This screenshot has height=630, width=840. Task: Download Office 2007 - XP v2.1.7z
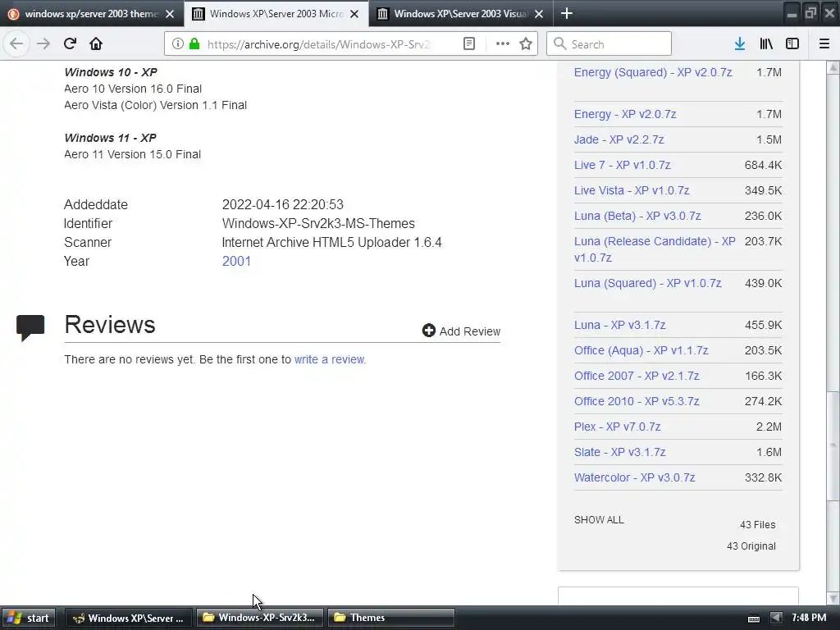tap(637, 376)
